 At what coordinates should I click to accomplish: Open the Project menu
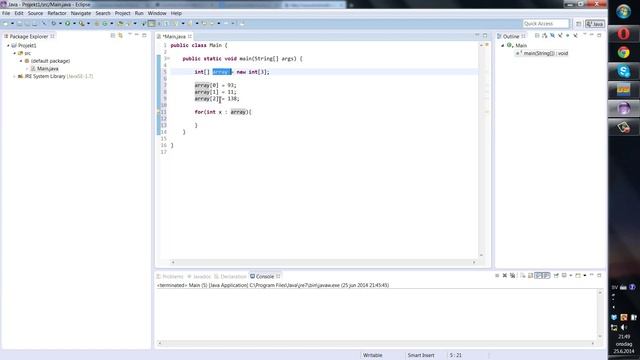point(122,13)
